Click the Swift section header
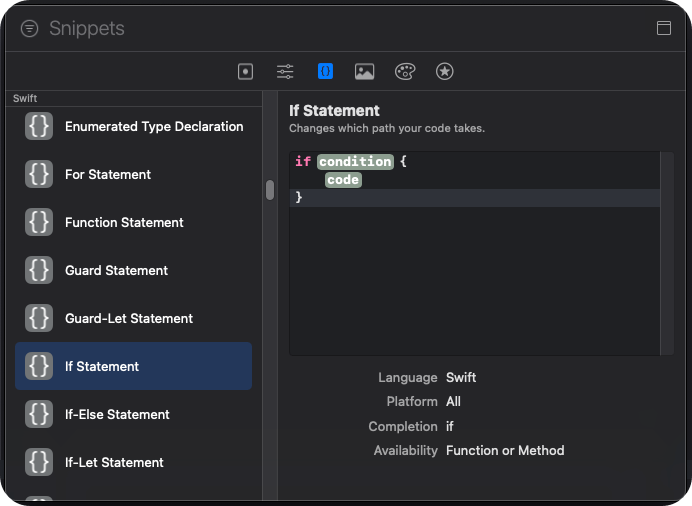 point(25,98)
